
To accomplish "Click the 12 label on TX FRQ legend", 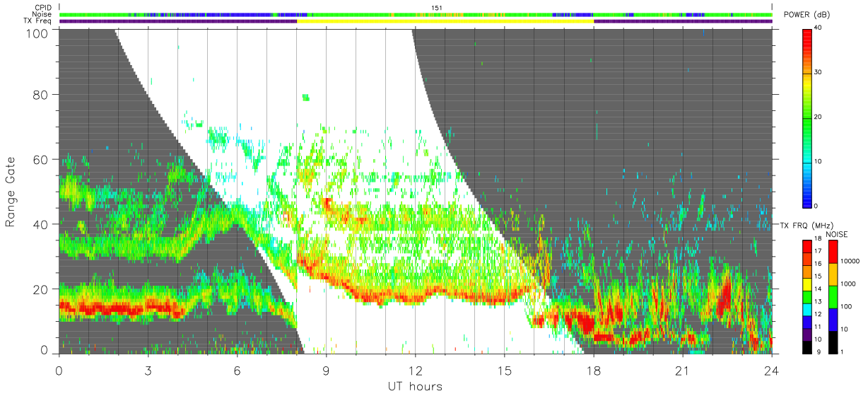I will (819, 314).
